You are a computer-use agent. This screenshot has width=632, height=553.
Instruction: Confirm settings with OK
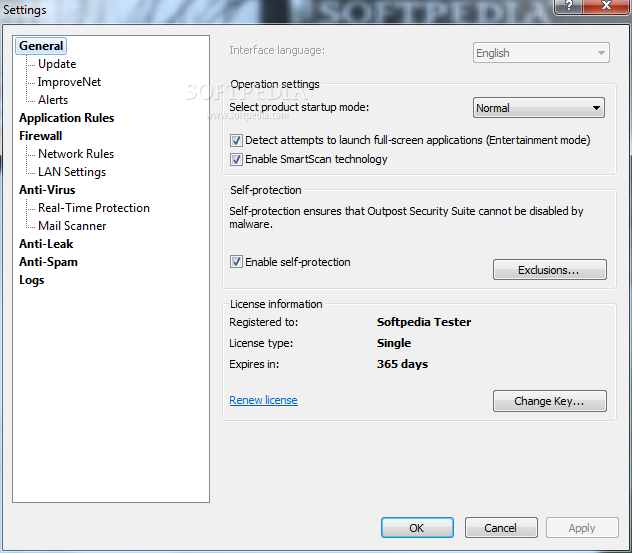pos(417,528)
